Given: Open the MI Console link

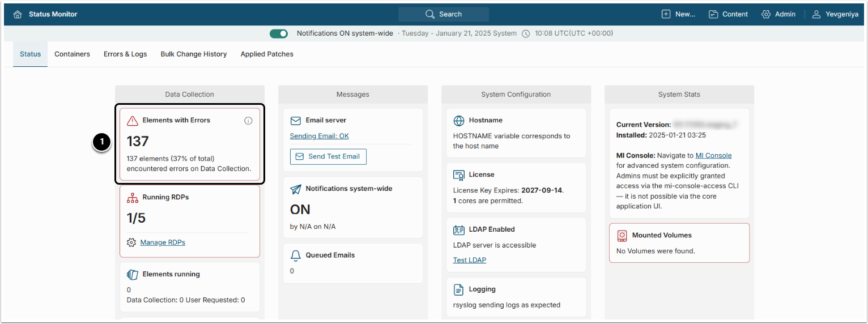Looking at the screenshot, I should (x=713, y=155).
